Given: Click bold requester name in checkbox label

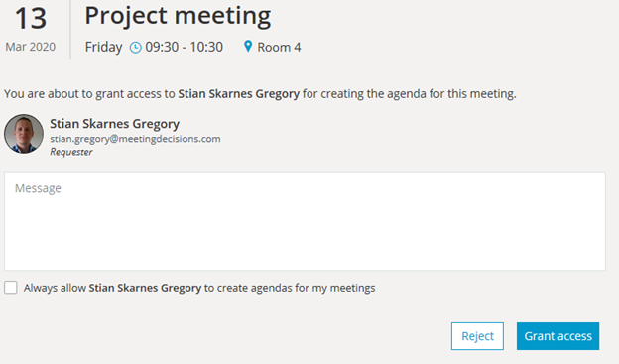Looking at the screenshot, I should pyautogui.click(x=145, y=288).
